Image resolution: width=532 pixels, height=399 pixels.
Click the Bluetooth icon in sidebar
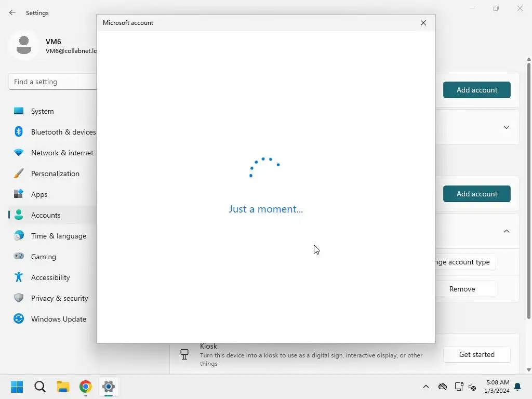[x=19, y=131]
